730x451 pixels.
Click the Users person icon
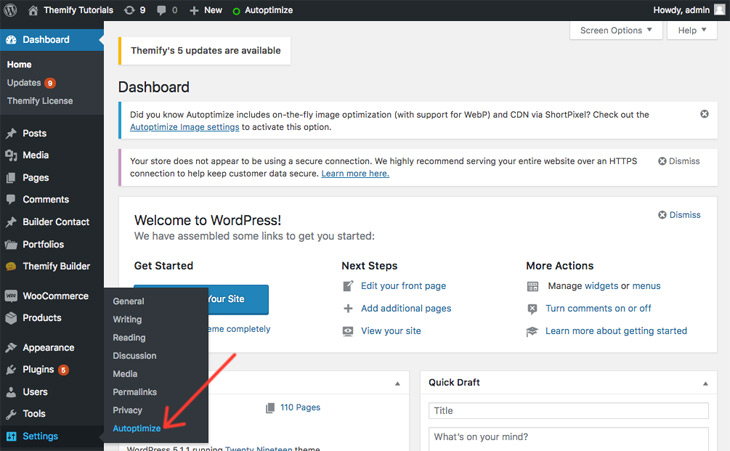point(11,392)
